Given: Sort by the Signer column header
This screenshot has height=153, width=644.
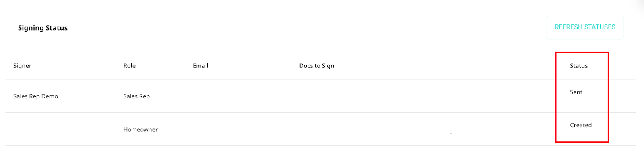Looking at the screenshot, I should click(x=22, y=66).
